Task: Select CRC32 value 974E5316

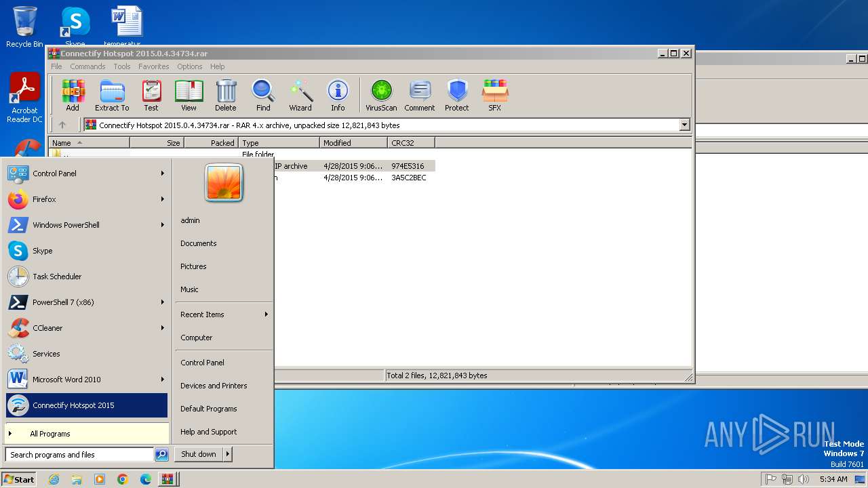Action: coord(408,166)
